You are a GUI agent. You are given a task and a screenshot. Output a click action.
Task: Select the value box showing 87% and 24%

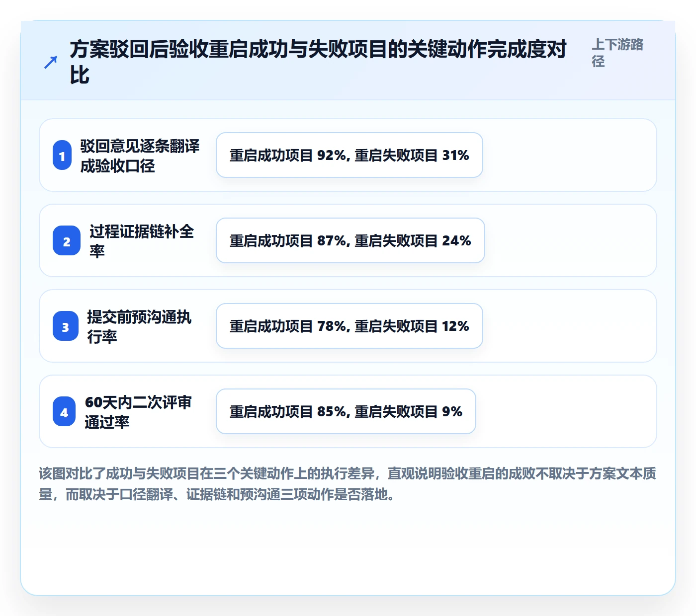[x=350, y=240]
